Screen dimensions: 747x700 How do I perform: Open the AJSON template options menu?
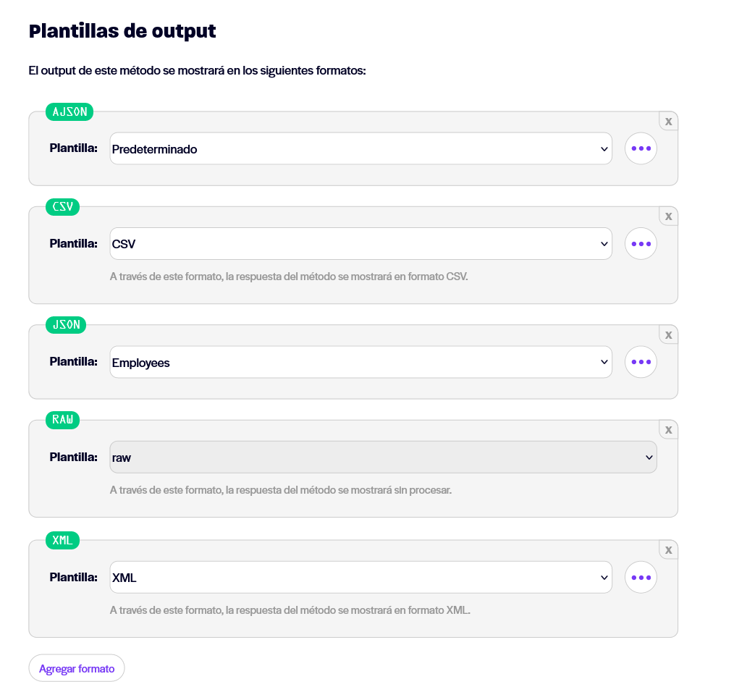(x=641, y=148)
